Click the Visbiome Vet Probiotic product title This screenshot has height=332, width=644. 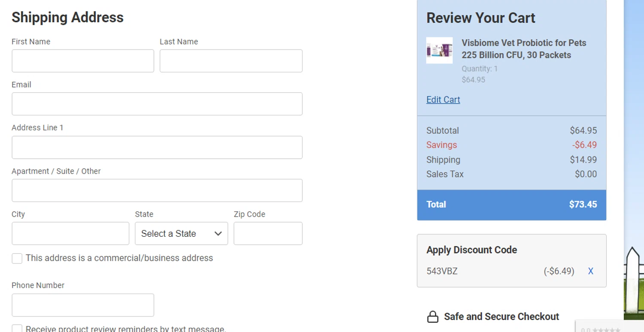pos(523,49)
